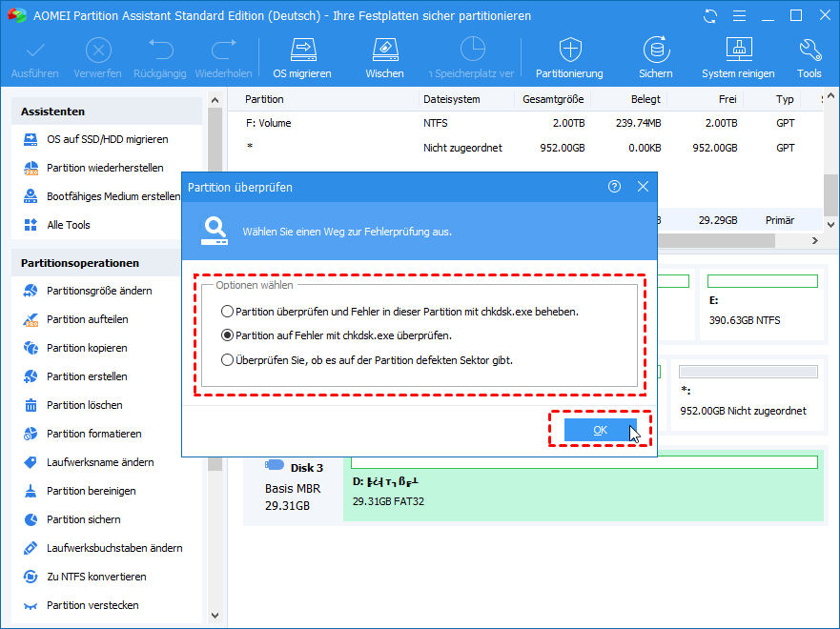Select Laufwerksbuchstaben ändern operation
This screenshot has width=840, height=629.
click(x=103, y=548)
